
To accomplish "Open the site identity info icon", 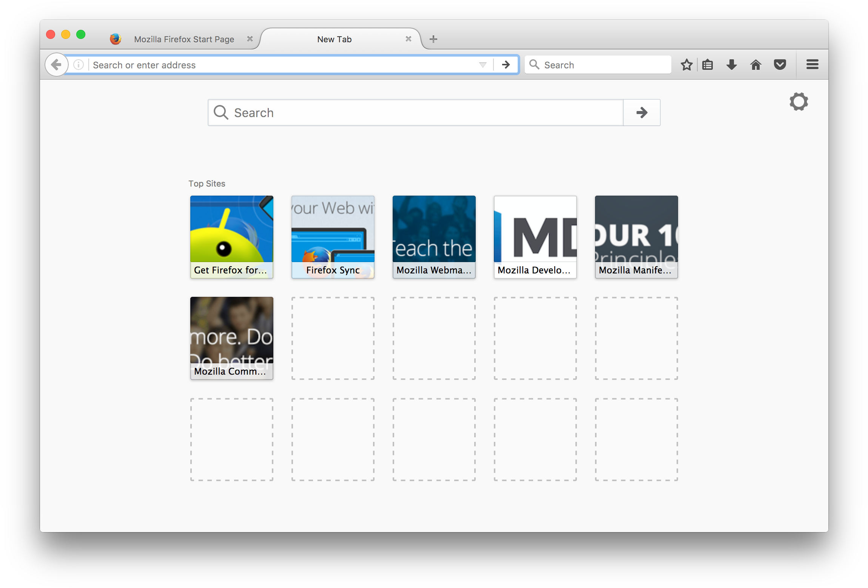I will pos(79,65).
